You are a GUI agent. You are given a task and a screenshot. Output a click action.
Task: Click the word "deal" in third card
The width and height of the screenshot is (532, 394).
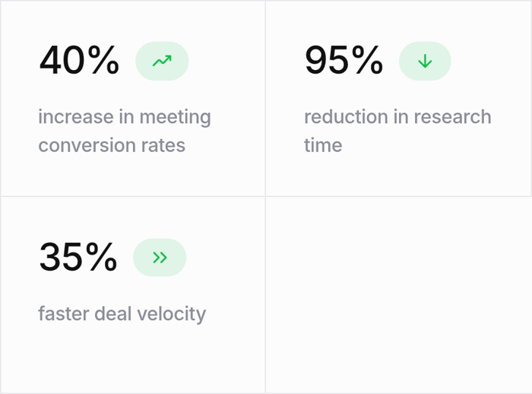113,313
